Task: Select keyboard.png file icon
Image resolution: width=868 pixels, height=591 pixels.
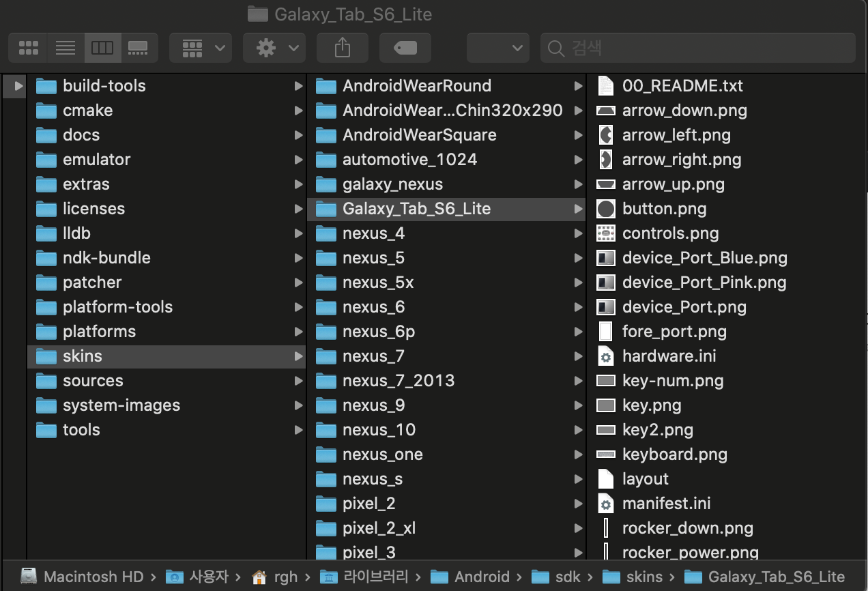Action: 606,455
